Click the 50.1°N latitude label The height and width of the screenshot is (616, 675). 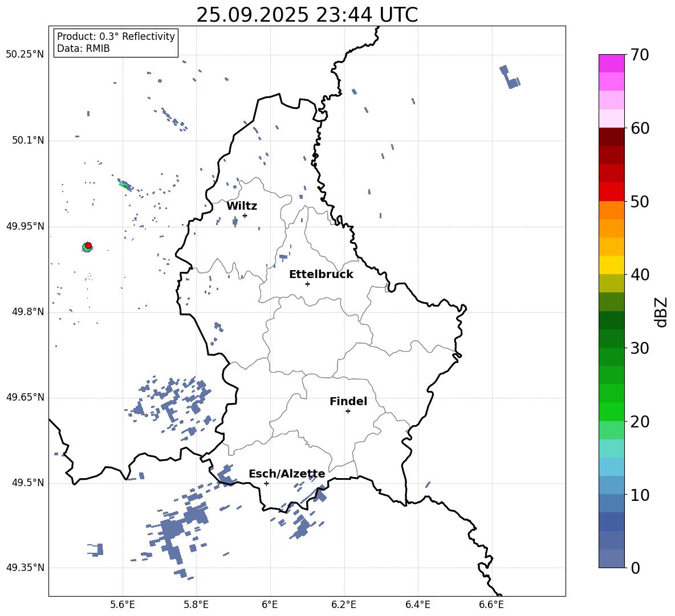coord(28,140)
